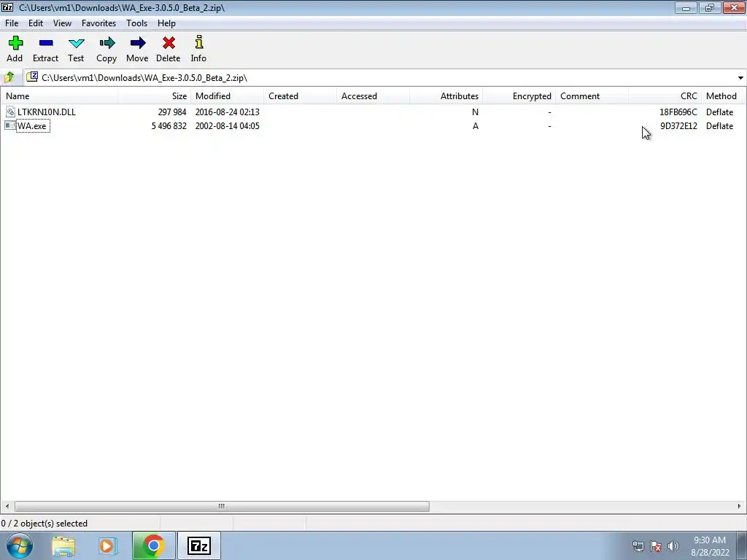Viewport: 747px width, 560px height.
Task: Click the archive icon in address bar
Action: 32,77
